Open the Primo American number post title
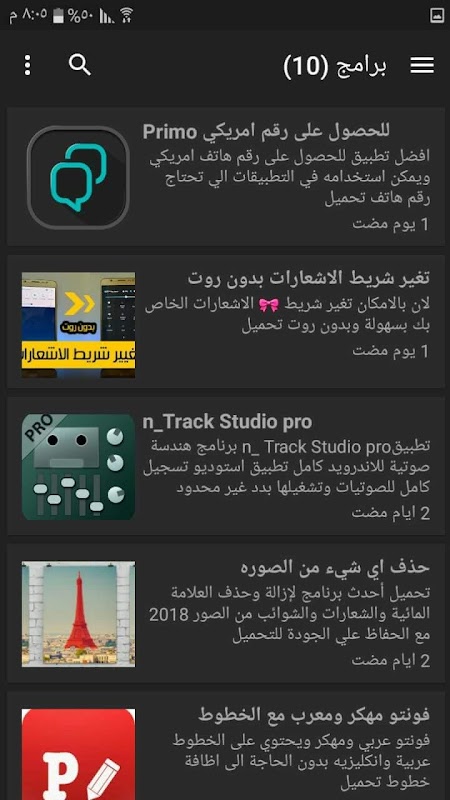Image resolution: width=450 pixels, height=800 pixels. pyautogui.click(x=266, y=132)
